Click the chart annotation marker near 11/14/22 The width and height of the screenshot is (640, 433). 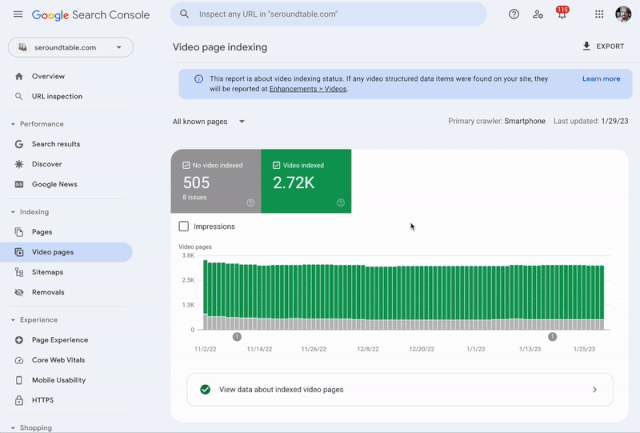237,337
